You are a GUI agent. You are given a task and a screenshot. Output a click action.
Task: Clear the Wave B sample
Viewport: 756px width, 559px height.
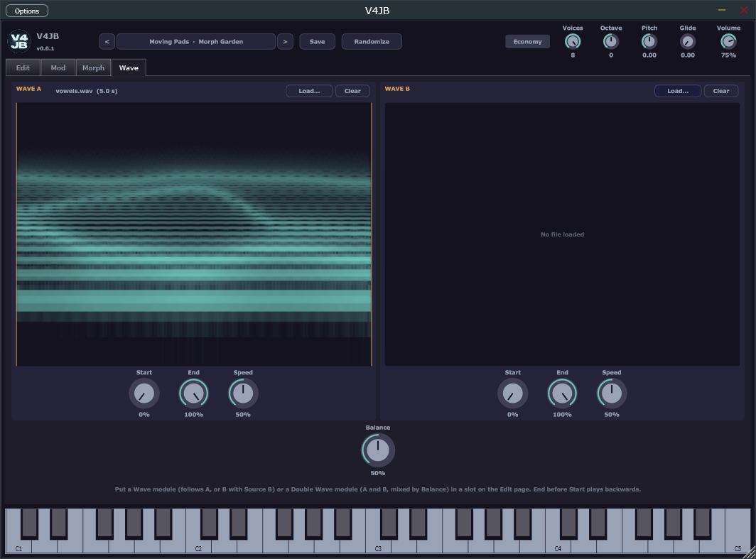(x=721, y=91)
